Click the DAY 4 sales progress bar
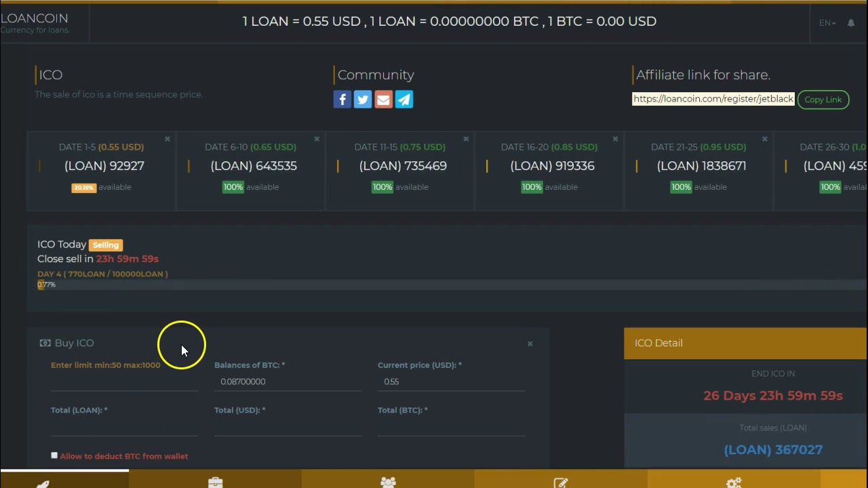 coord(452,285)
